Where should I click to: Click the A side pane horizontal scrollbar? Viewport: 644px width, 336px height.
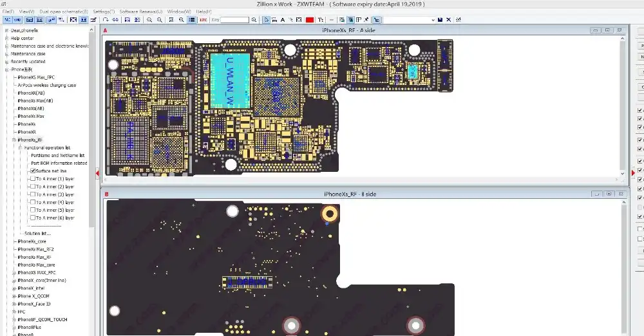coord(361,180)
